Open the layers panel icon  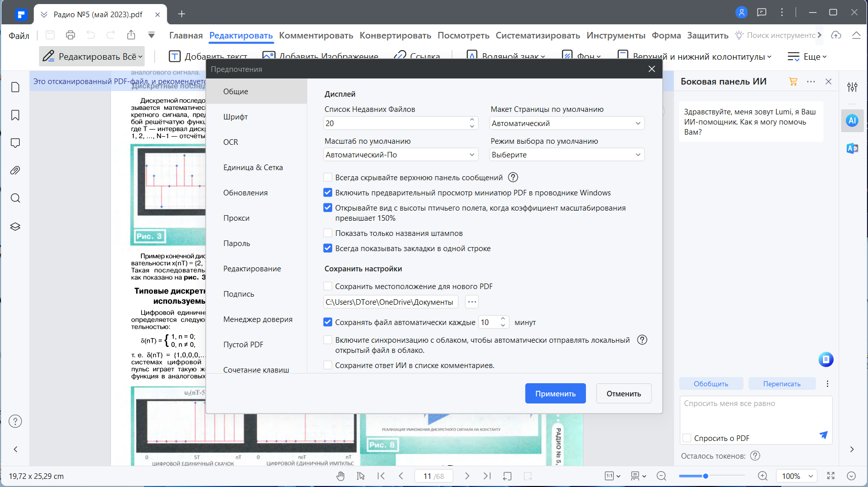pyautogui.click(x=15, y=226)
